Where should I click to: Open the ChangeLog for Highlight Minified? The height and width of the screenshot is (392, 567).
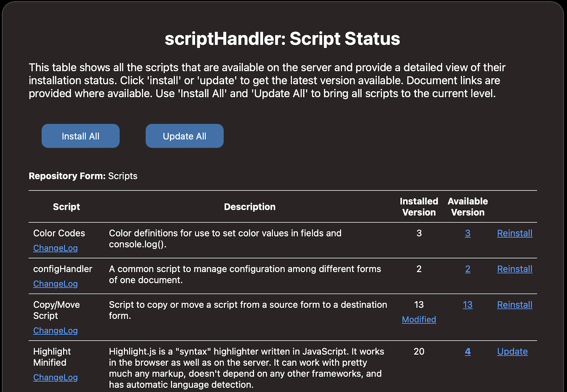55,377
